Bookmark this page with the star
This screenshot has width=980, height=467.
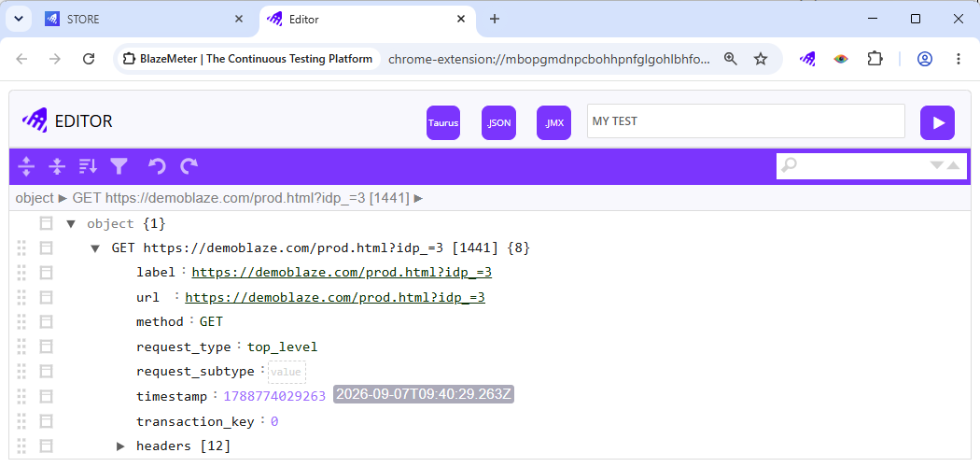[x=760, y=59]
